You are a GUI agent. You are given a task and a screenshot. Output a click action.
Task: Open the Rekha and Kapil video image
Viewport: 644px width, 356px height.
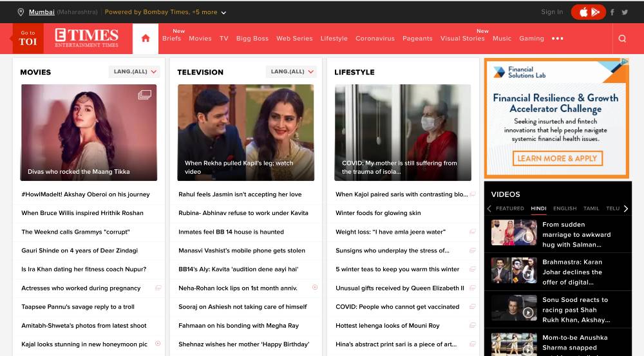point(245,133)
